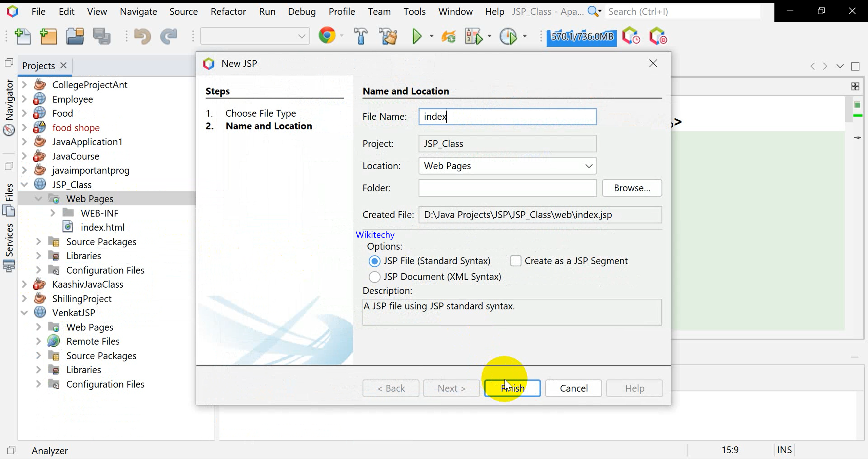Screen dimensions: 868x459
Task: Click the Chrome browser run icon
Action: [x=327, y=36]
